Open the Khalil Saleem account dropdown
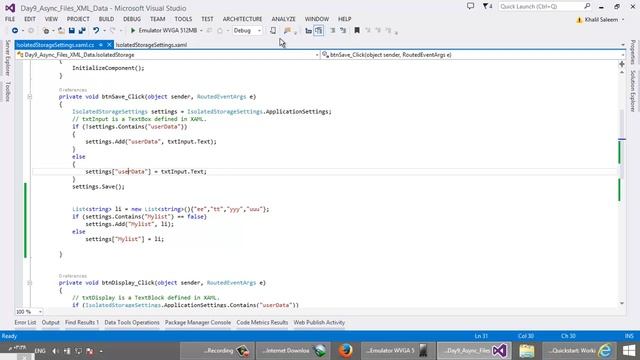 click(623, 20)
